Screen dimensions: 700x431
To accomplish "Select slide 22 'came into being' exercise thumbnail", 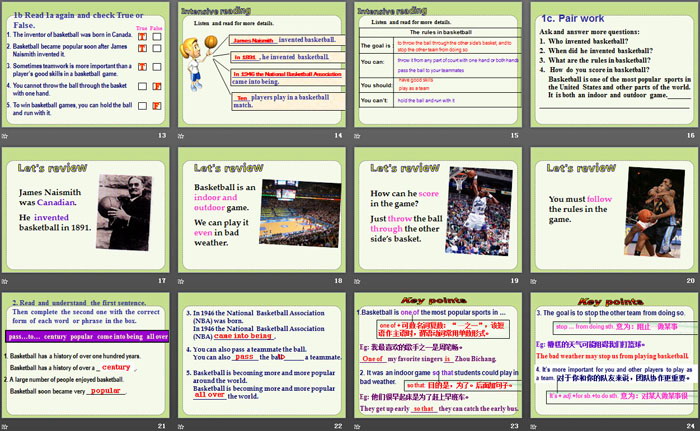I will coord(262,356).
